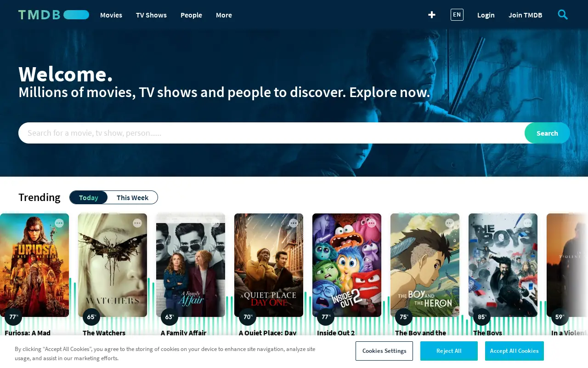The width and height of the screenshot is (588, 368).
Task: Open the EN language selector
Action: pyautogui.click(x=457, y=15)
